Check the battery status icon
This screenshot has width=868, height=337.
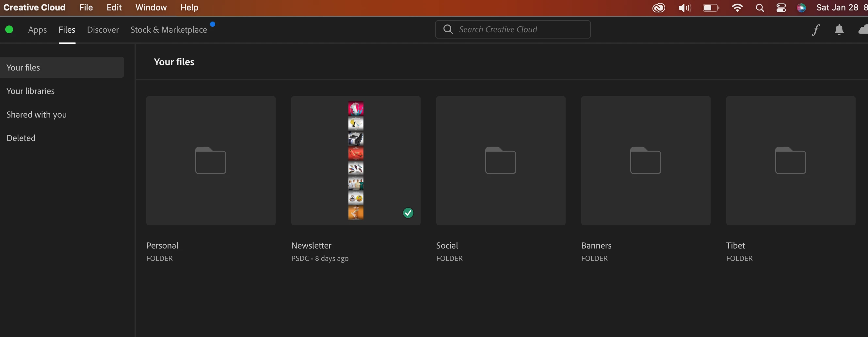(x=711, y=8)
